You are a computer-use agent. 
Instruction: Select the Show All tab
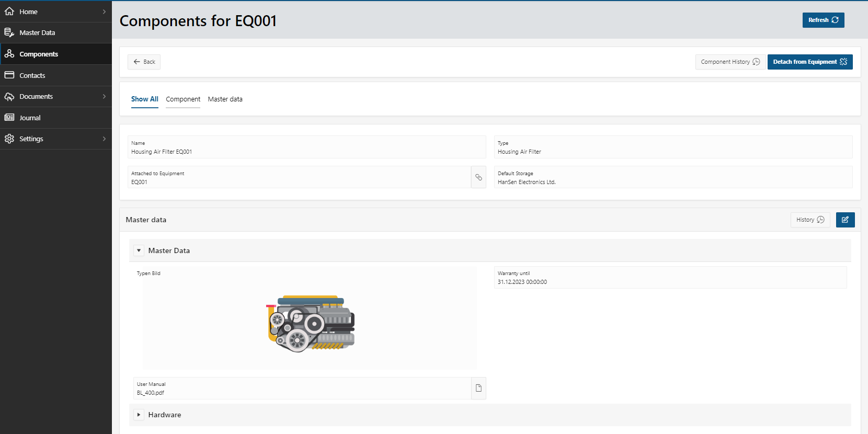[144, 99]
